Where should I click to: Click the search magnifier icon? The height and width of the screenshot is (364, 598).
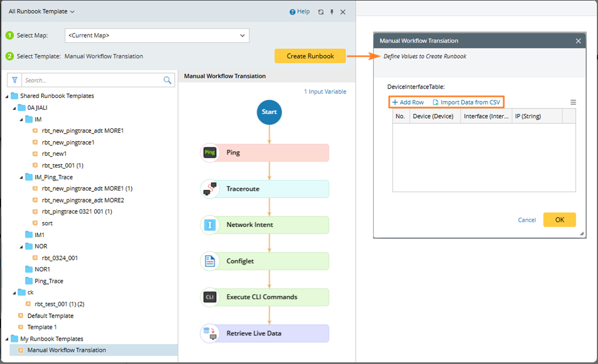[168, 80]
